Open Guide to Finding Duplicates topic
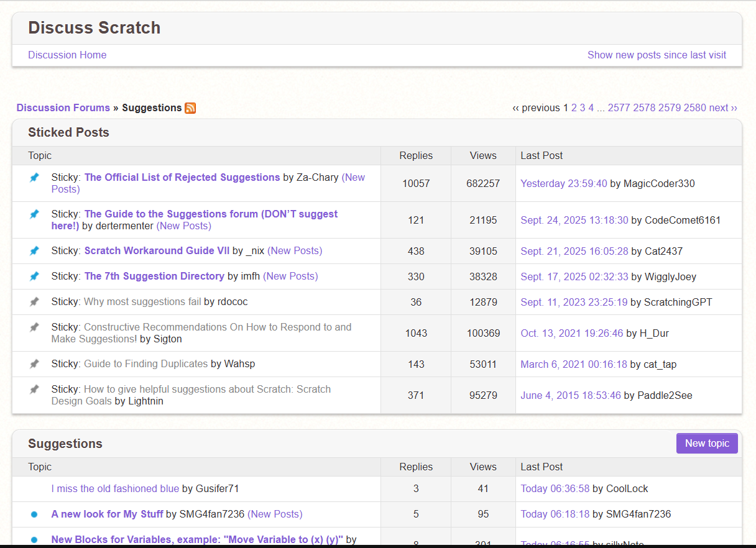756x548 pixels. coord(145,363)
